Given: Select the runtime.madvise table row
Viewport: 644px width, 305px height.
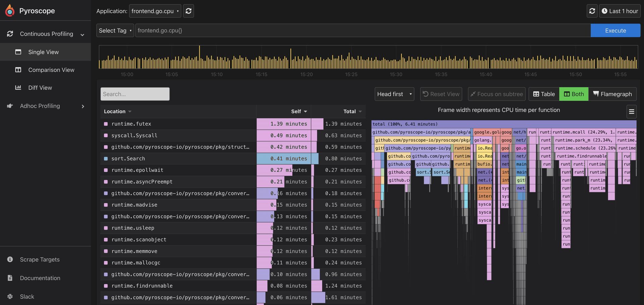Looking at the screenshot, I should coord(233,205).
